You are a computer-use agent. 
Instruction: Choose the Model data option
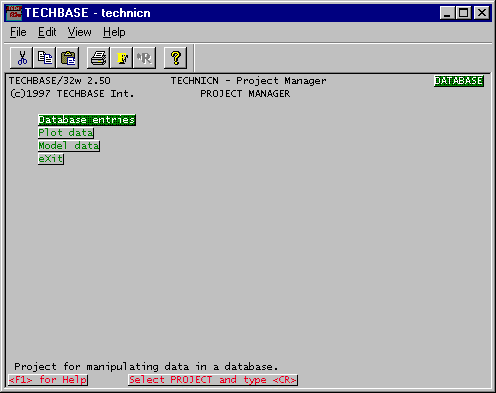[69, 146]
